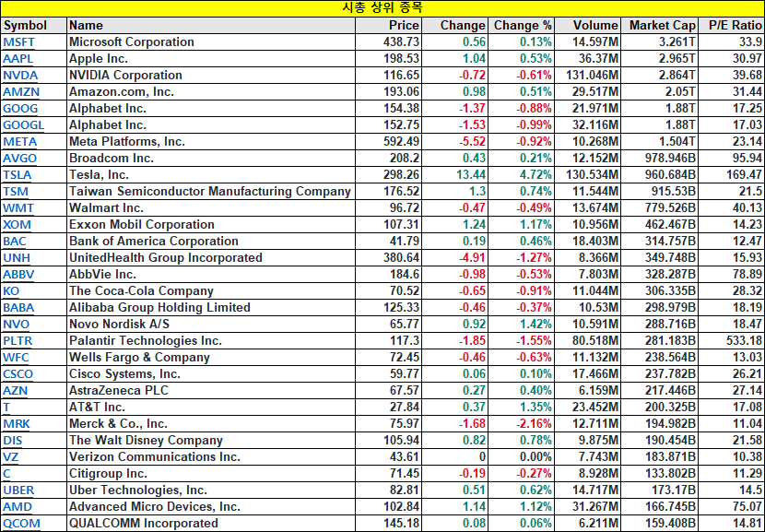This screenshot has height=532, width=765.
Task: Select AMD volume cell 31.267M
Action: coord(588,506)
